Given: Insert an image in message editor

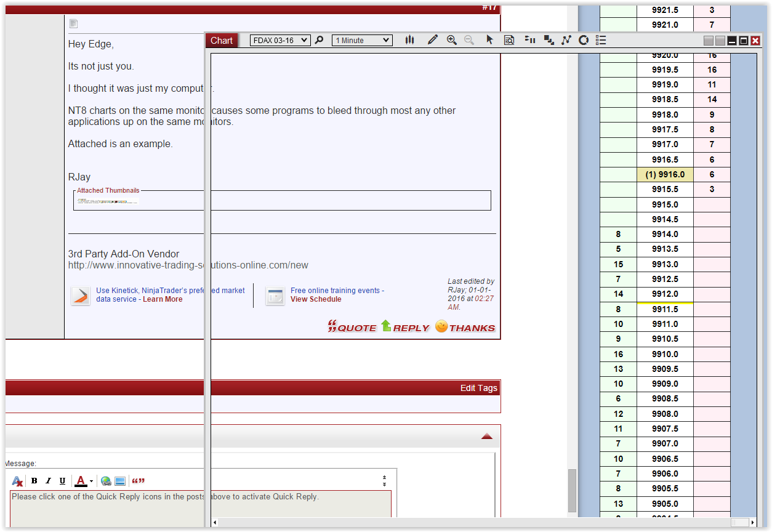Looking at the screenshot, I should (x=120, y=481).
